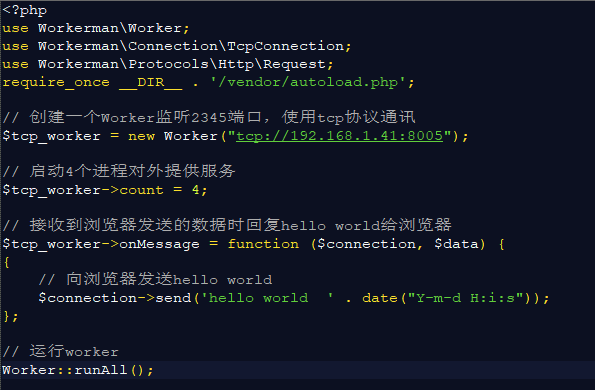Click the '$connection->send' call
Screen dimensions: 595x390
[115, 298]
